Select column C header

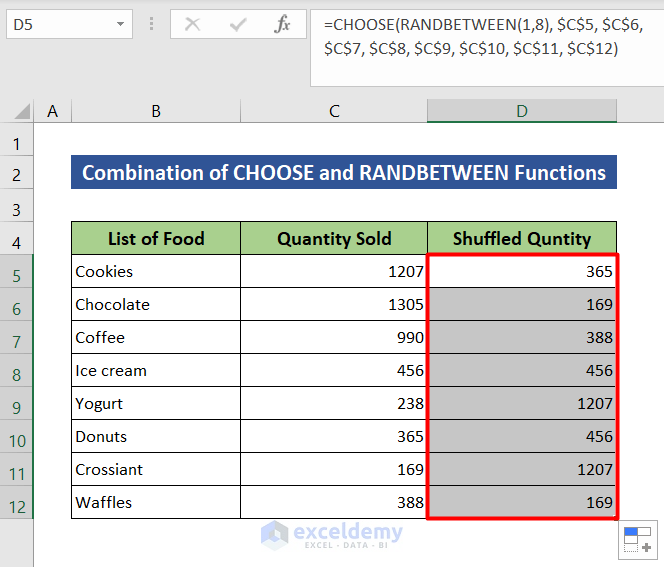tap(334, 111)
